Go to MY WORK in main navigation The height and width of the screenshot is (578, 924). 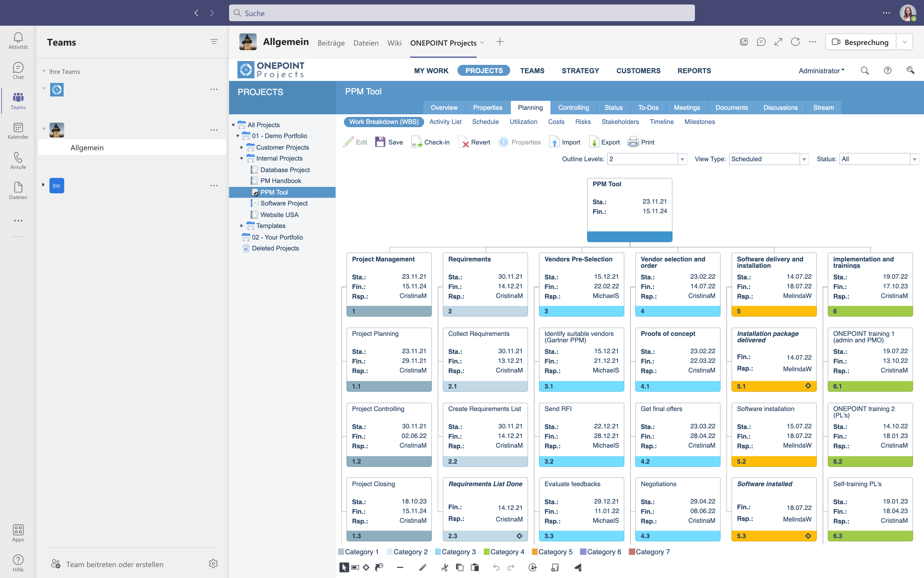(x=431, y=70)
